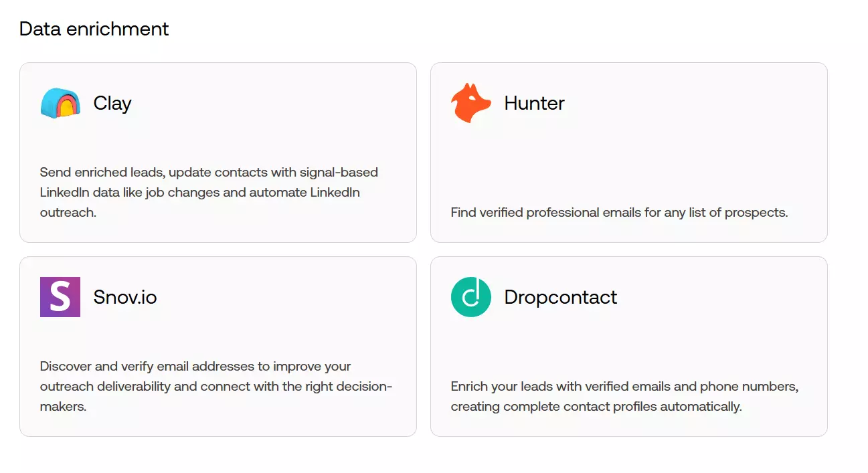Click the Snov.io title text
868x473 pixels.
point(124,296)
